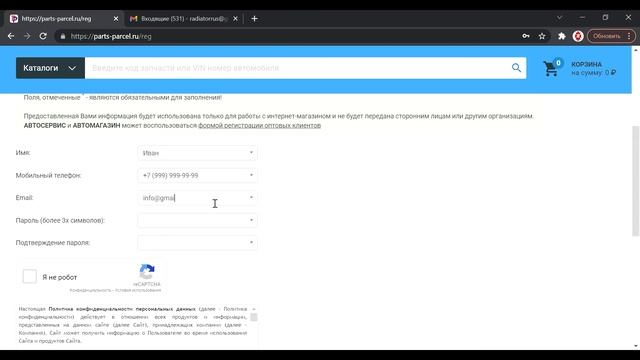Reload the page with the refresh icon

click(43, 36)
